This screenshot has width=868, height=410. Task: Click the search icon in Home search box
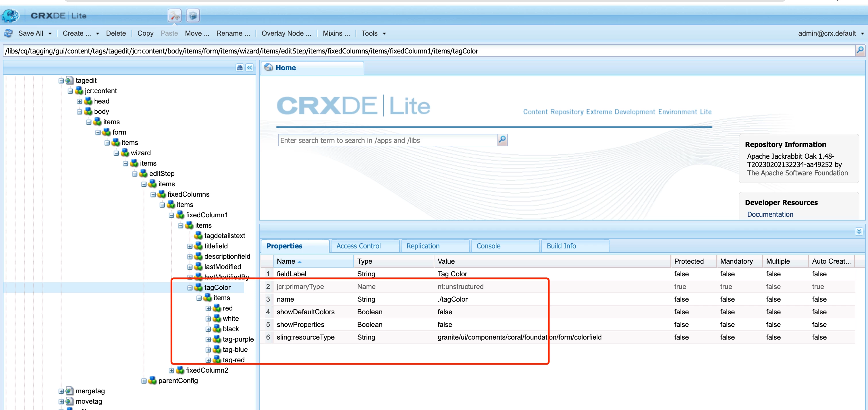click(502, 140)
